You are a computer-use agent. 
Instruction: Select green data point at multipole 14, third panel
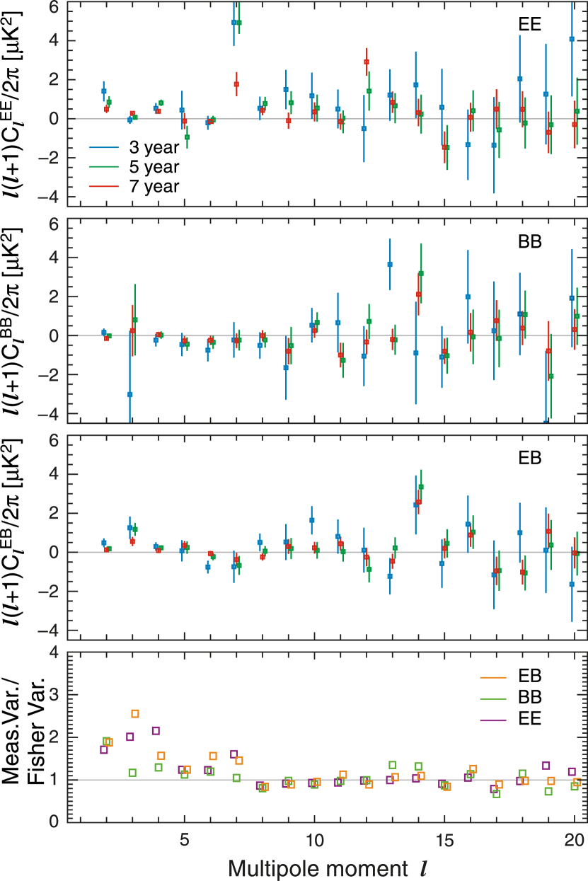tap(421, 487)
